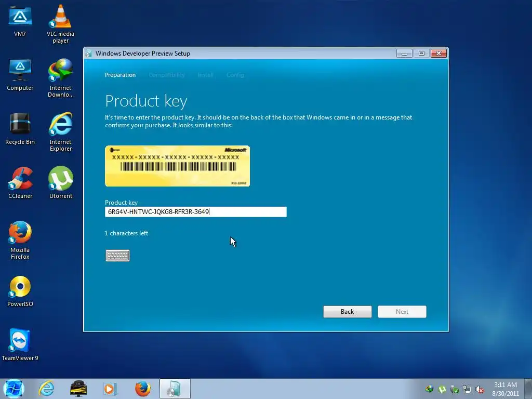Click the 'Product key' heading text
532x399 pixels.
pyautogui.click(x=146, y=101)
